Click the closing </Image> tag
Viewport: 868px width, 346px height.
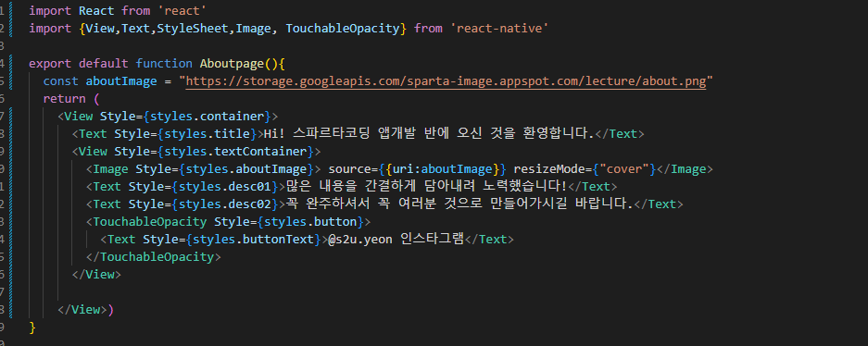coord(686,169)
